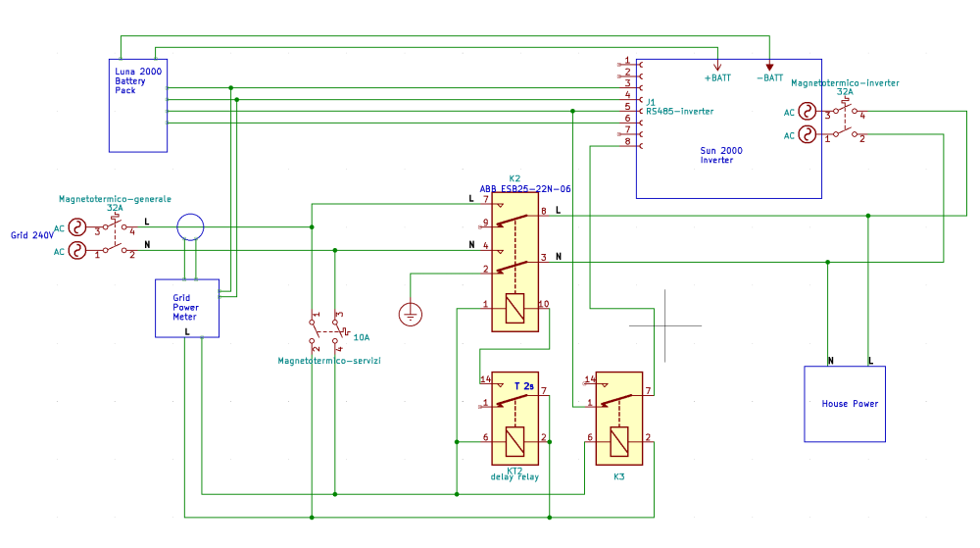Select the Magnetotermico-servizi 10A breaker symbol
This screenshot has width=980, height=548.
[326, 331]
